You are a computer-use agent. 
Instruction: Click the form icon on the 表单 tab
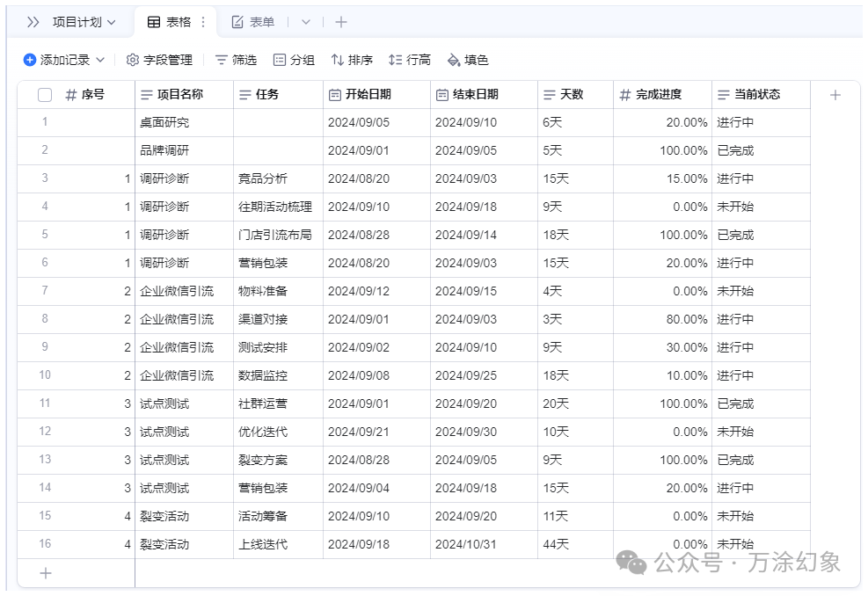point(236,21)
